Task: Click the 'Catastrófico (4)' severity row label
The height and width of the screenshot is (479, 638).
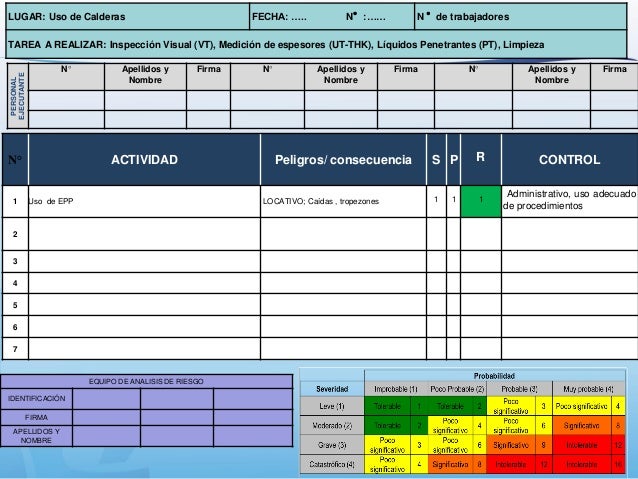Action: [x=332, y=464]
